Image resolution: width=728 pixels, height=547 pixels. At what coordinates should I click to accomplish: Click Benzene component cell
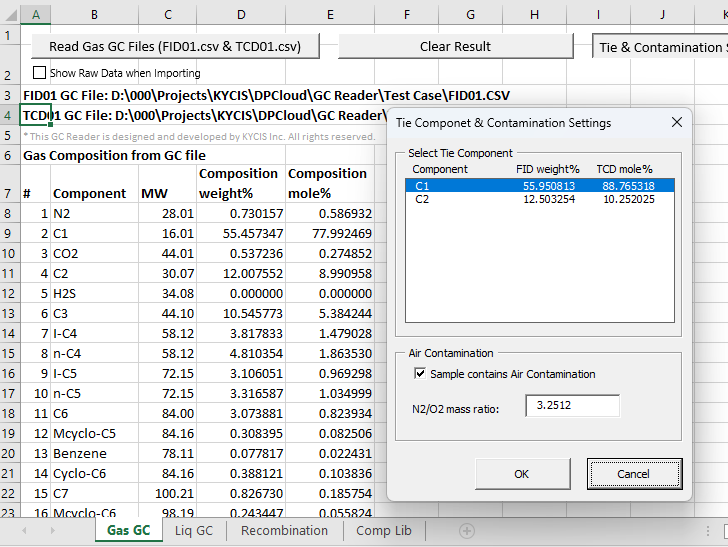[x=94, y=453]
